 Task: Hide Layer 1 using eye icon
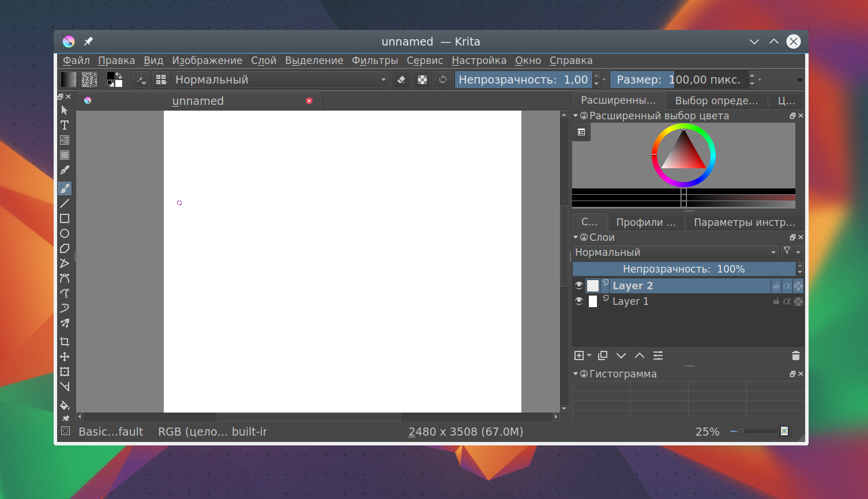(x=579, y=301)
